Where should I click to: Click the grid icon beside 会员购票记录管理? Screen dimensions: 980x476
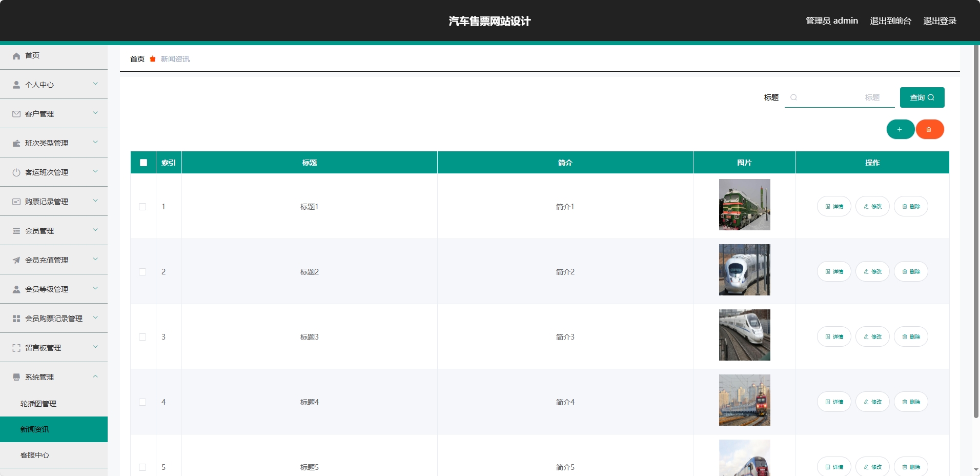pos(16,319)
